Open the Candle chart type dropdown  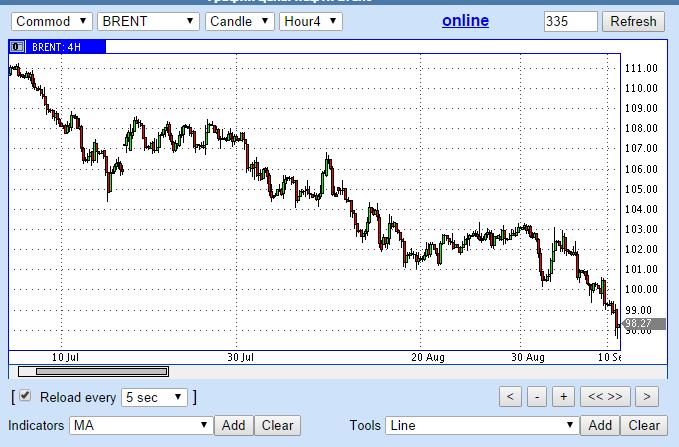[240, 21]
